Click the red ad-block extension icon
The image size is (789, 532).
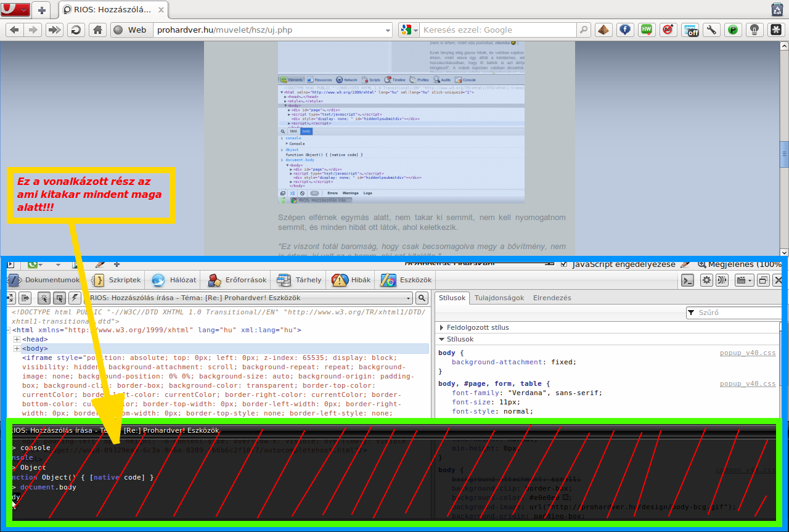[668, 30]
